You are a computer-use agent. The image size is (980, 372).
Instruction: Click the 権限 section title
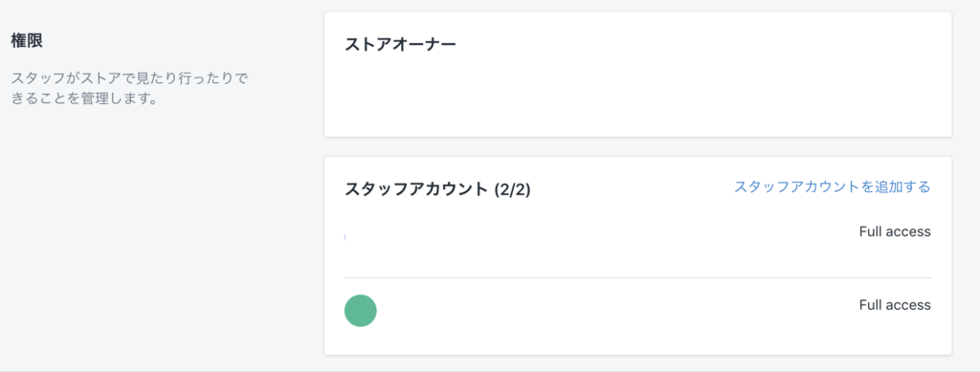[27, 40]
